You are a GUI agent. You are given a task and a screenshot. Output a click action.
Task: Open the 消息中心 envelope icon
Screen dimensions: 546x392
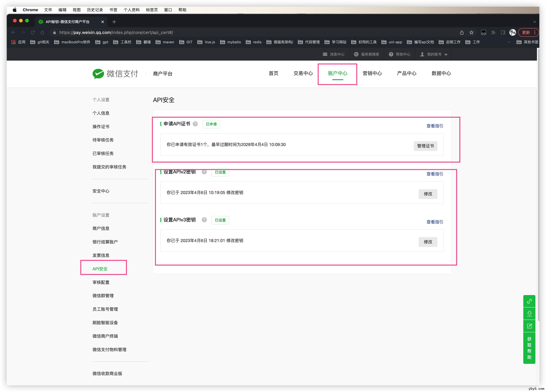coord(325,54)
